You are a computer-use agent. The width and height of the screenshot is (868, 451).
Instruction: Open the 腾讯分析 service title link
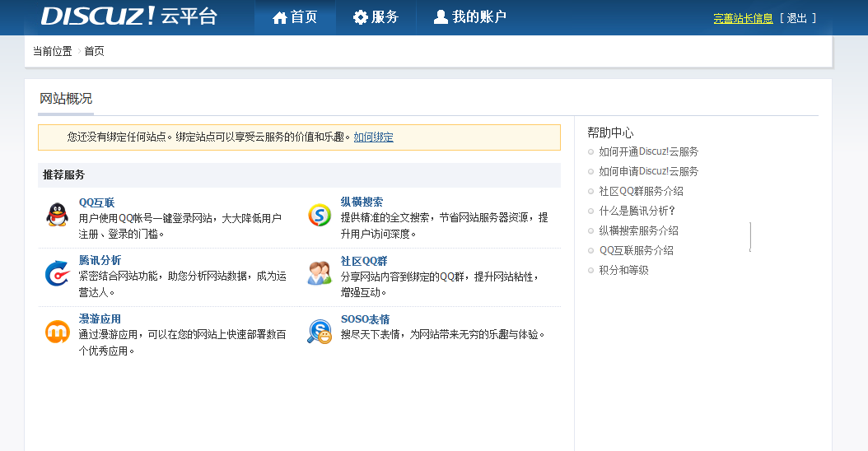[100, 261]
